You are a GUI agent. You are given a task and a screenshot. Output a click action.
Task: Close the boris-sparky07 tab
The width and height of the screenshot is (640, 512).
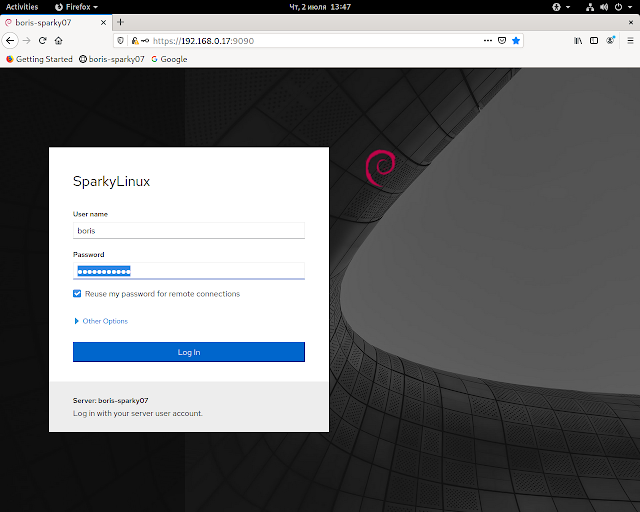(x=103, y=22)
